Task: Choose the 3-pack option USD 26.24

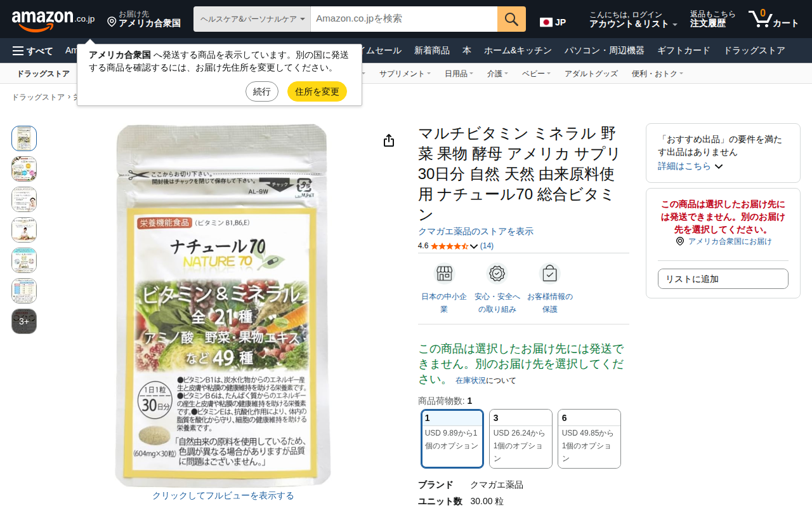Action: (521, 439)
